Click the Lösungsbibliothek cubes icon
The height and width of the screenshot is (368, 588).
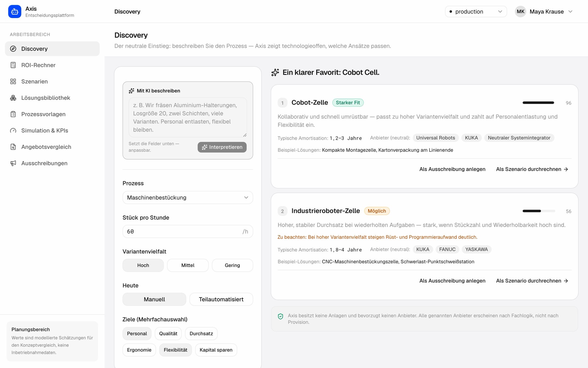pos(13,98)
